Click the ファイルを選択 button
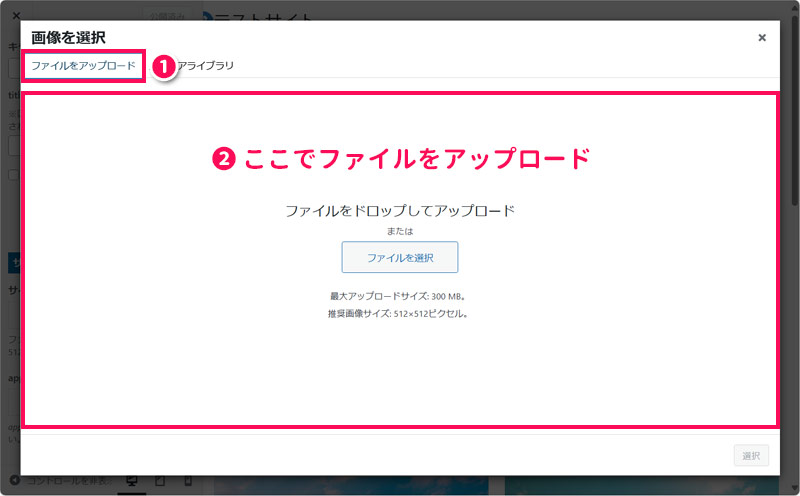 click(x=400, y=258)
